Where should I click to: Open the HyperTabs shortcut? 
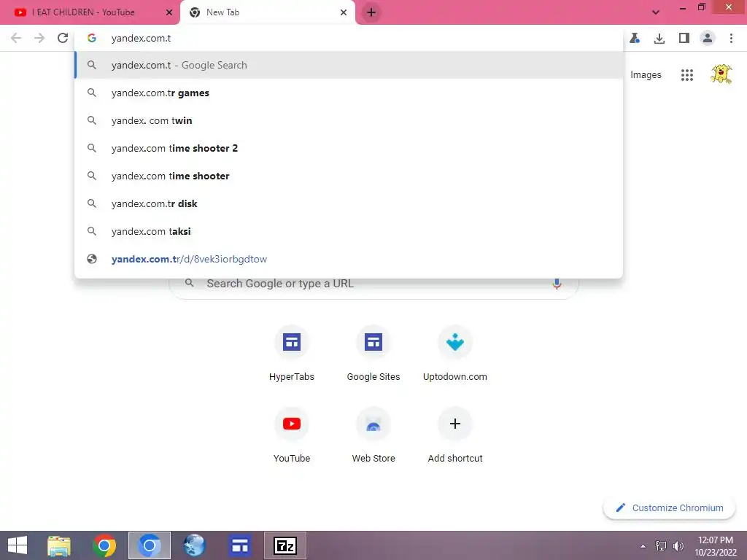click(x=292, y=354)
